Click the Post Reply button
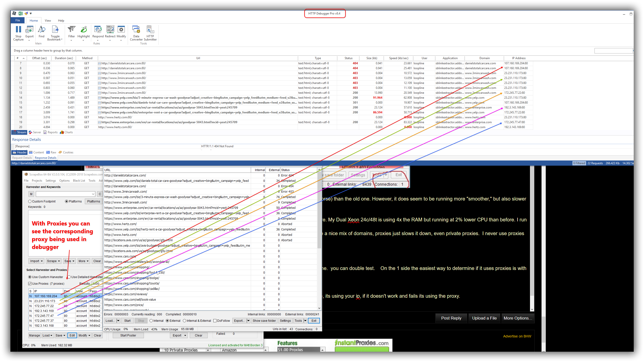Image resolution: width=644 pixels, height=362 pixels. [x=451, y=319]
